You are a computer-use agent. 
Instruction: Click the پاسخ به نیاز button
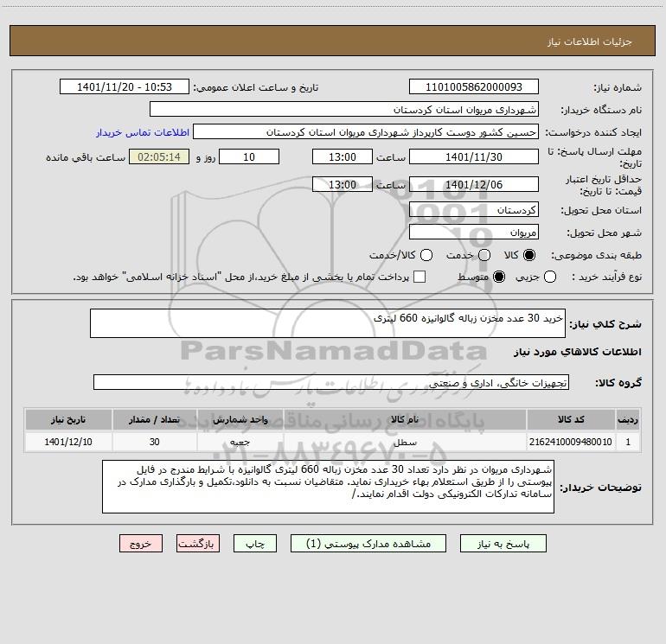[x=503, y=544]
